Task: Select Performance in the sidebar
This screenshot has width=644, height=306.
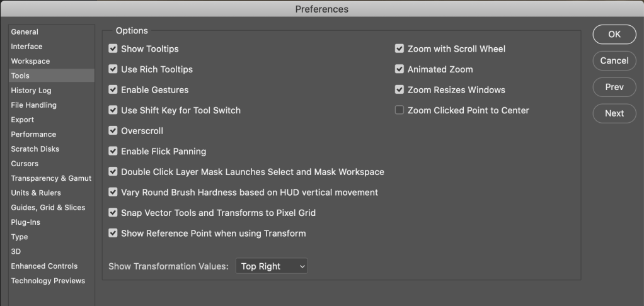Action: tap(33, 134)
